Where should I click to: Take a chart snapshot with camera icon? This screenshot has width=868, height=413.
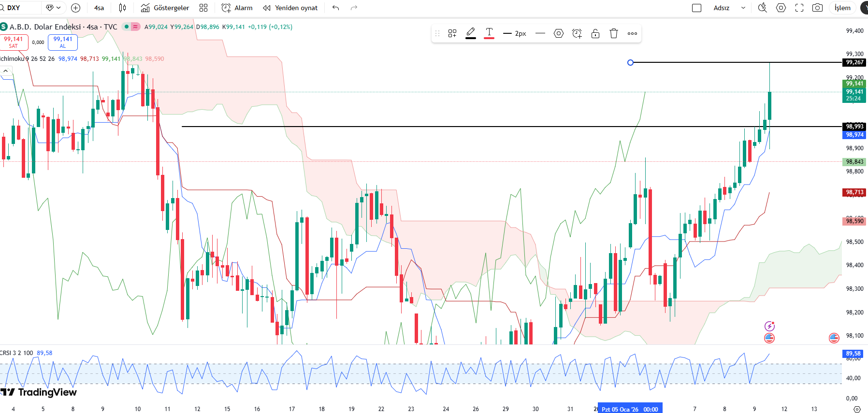point(817,8)
